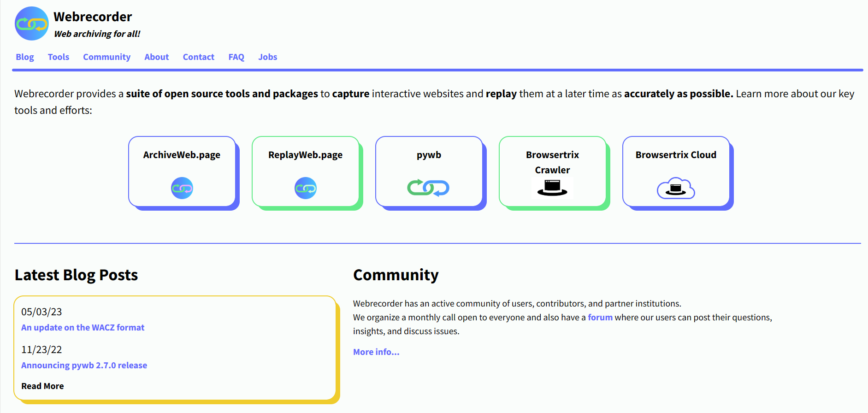The width and height of the screenshot is (868, 413).
Task: Open the FAQ page
Action: click(x=236, y=57)
